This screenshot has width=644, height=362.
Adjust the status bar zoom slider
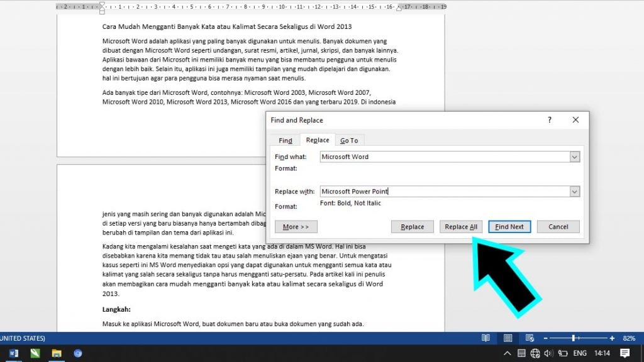(x=574, y=338)
